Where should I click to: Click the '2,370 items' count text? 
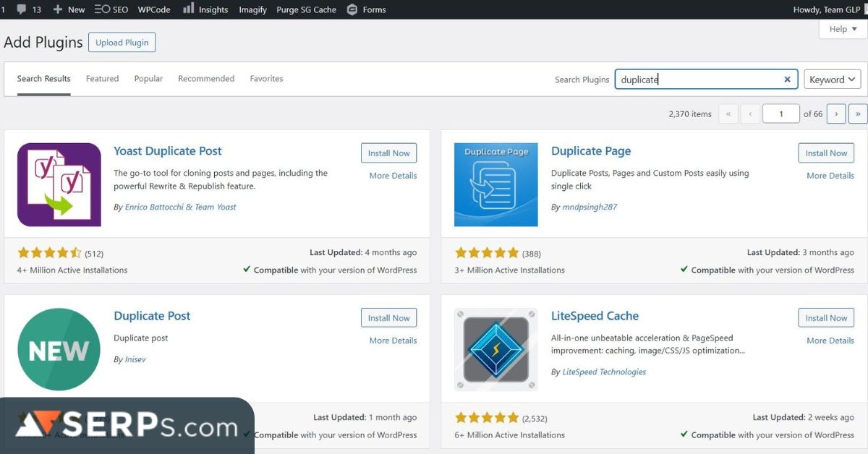click(690, 114)
